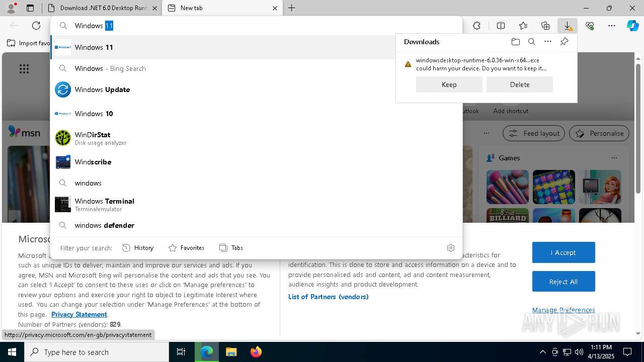Select the New tab tab
This screenshot has height=362, width=644.
[223, 8]
